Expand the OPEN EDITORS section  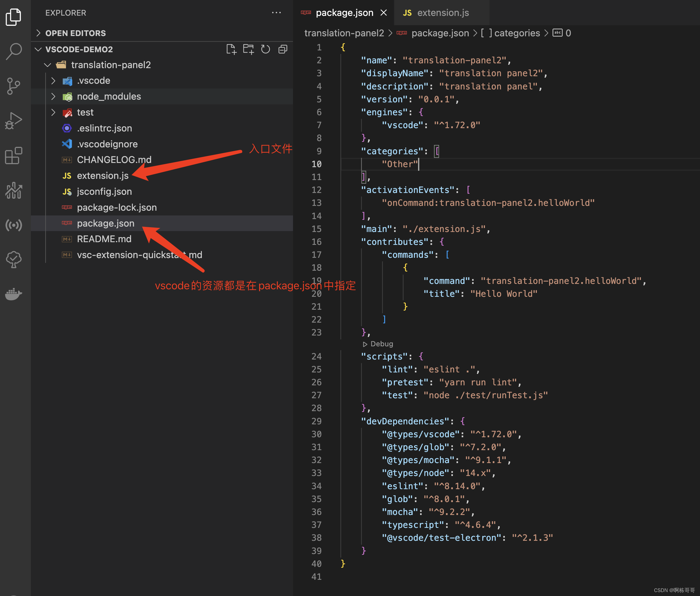tap(162, 33)
